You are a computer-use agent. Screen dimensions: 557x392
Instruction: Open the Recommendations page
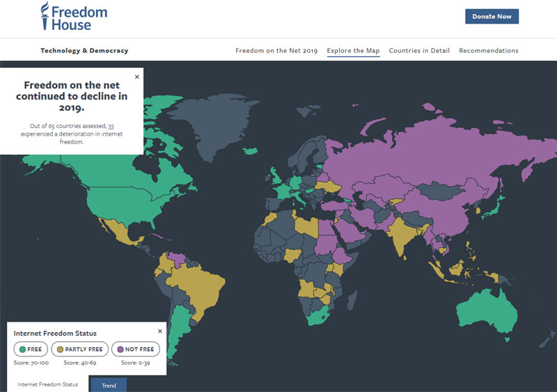[x=489, y=51]
